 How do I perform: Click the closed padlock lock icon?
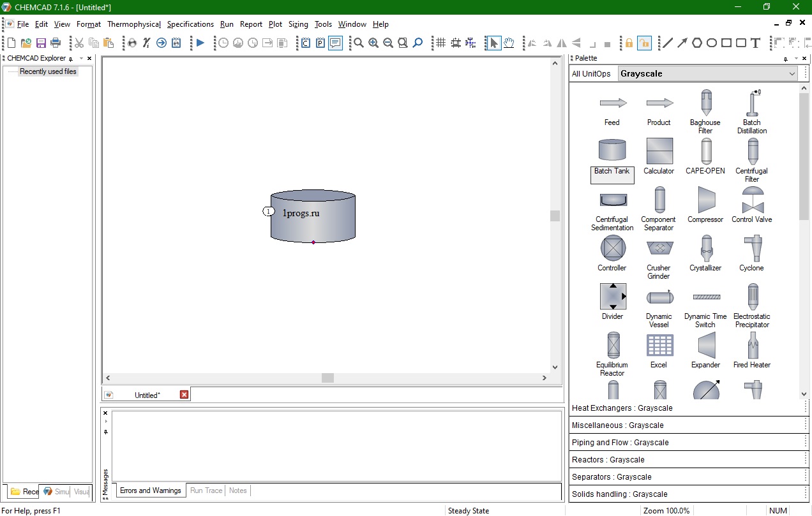[629, 43]
